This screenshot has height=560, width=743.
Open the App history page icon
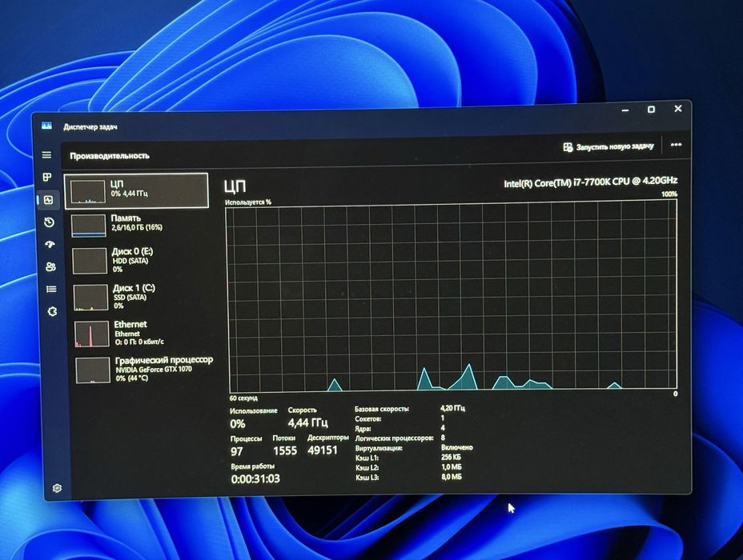coord(50,222)
